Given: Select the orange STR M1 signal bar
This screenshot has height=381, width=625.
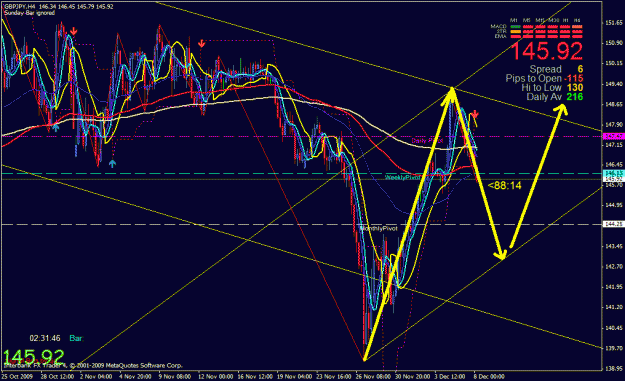Looking at the screenshot, I should pyautogui.click(x=516, y=31).
